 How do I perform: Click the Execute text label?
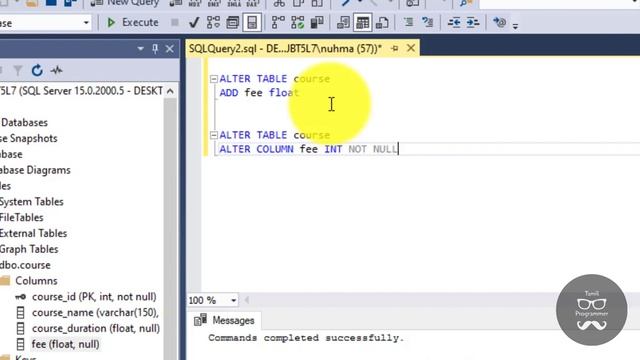140,22
